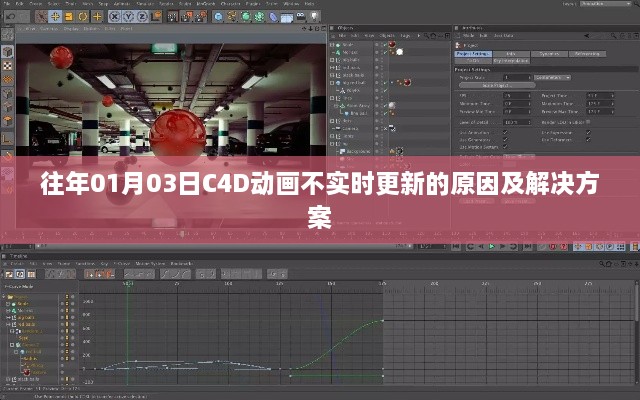Select the Key Interpolation tab

511,61
